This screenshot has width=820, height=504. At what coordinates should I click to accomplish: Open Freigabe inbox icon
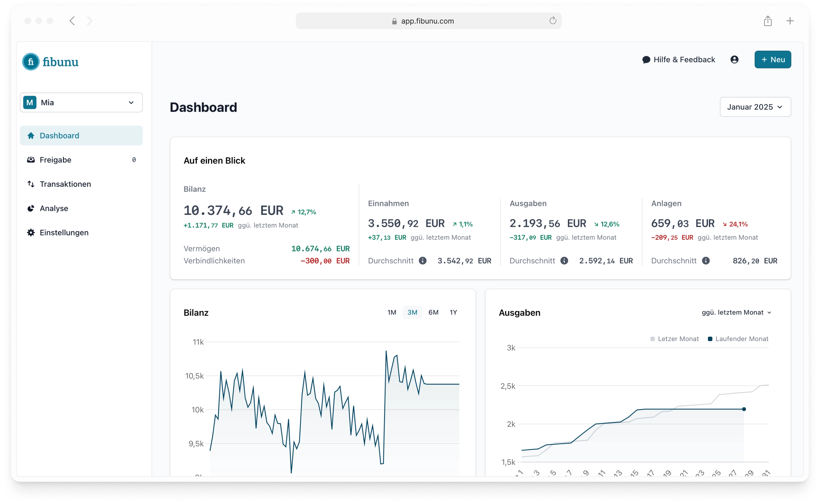click(x=31, y=160)
